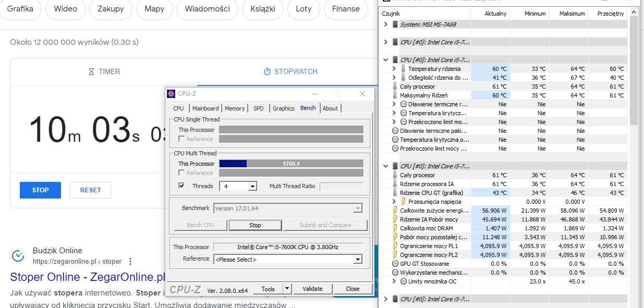Viewport: 644px width, 308px height.
Task: Click the chip icon of System: MSI MS-7A68
Action: 395,24
